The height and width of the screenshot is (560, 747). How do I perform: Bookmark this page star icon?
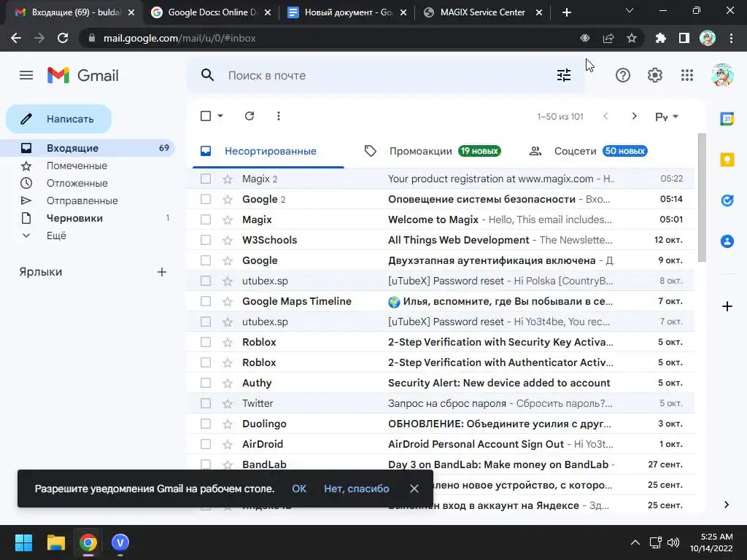632,38
